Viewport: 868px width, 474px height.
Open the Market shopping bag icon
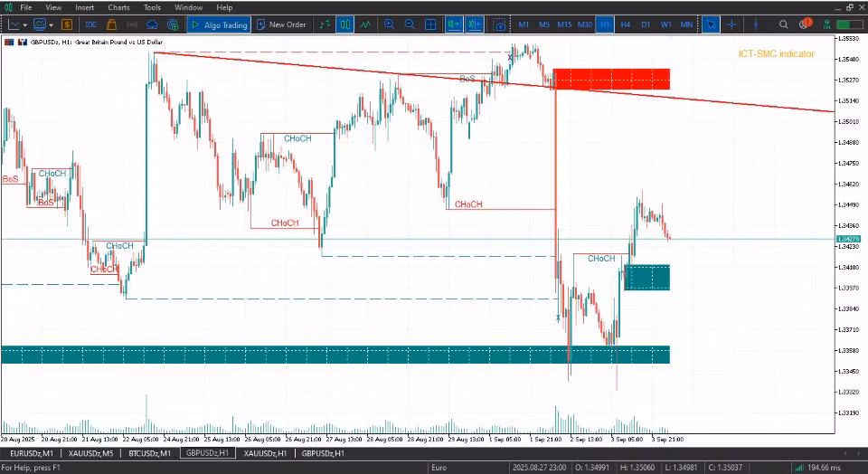(111, 24)
